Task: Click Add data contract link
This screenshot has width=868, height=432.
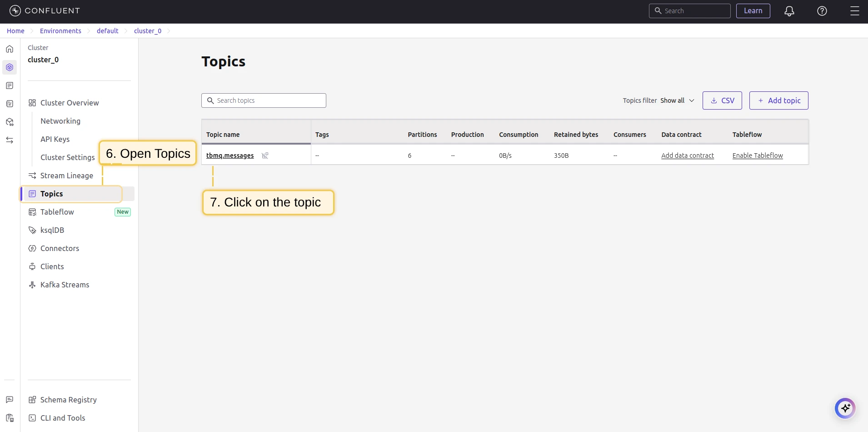Action: (688, 156)
